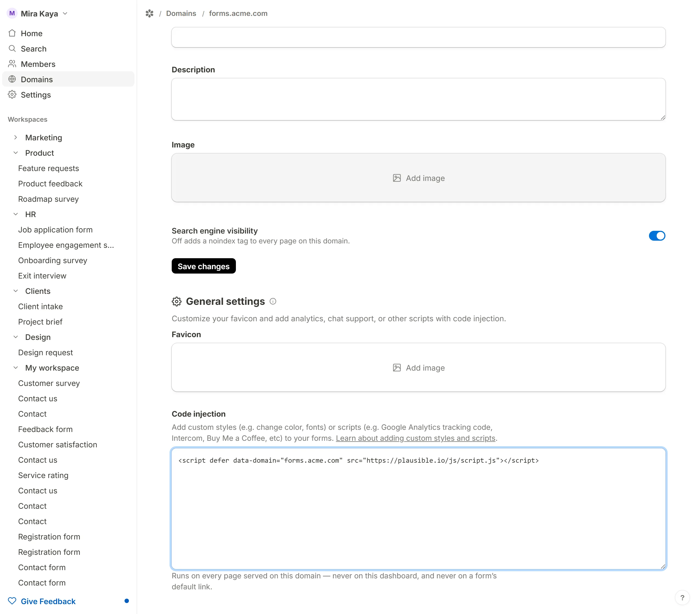Open the Customer survey form
The height and width of the screenshot is (614, 700).
pyautogui.click(x=49, y=383)
